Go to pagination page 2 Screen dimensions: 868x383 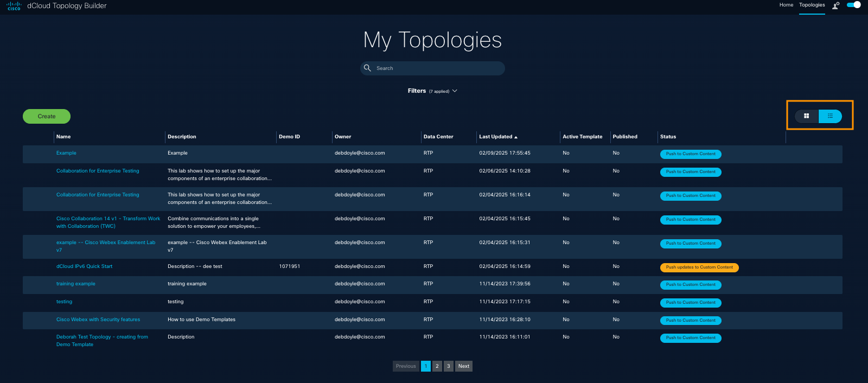[x=437, y=366]
